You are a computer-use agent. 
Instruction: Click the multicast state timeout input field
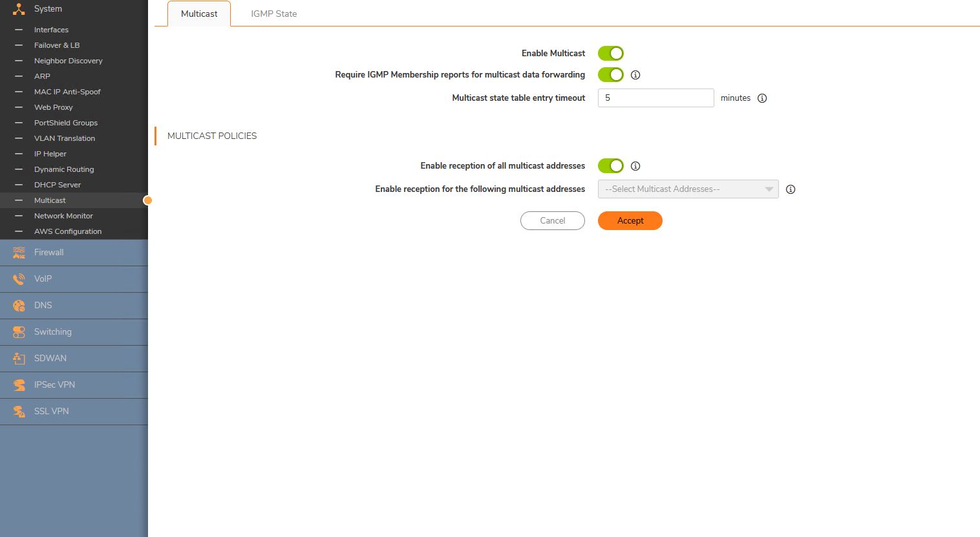click(655, 98)
